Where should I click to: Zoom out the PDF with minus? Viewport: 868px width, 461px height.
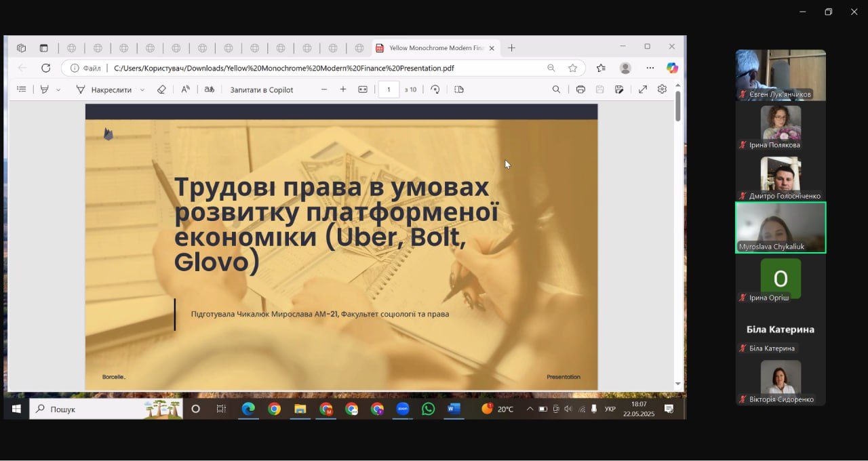point(324,89)
